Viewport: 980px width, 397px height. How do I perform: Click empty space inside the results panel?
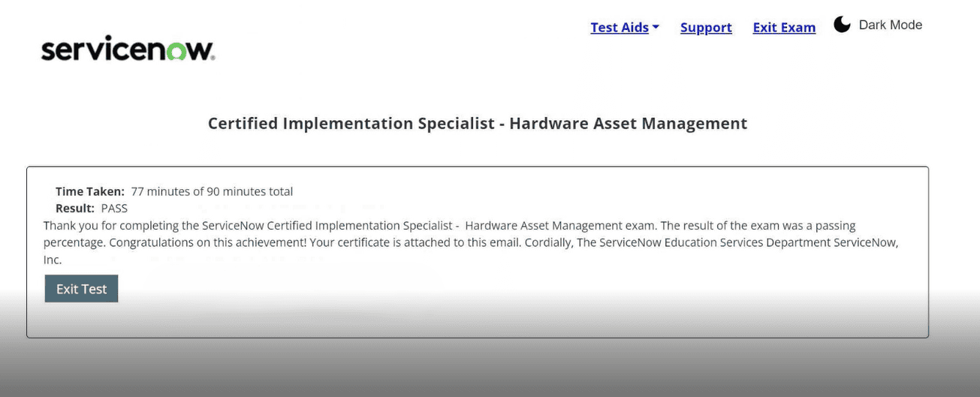(x=526, y=308)
